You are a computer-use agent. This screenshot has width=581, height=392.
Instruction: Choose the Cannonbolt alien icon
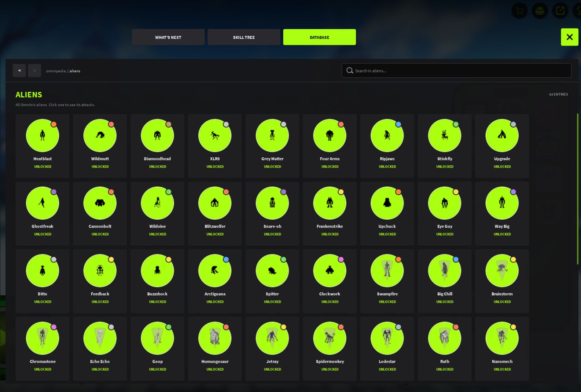(100, 203)
